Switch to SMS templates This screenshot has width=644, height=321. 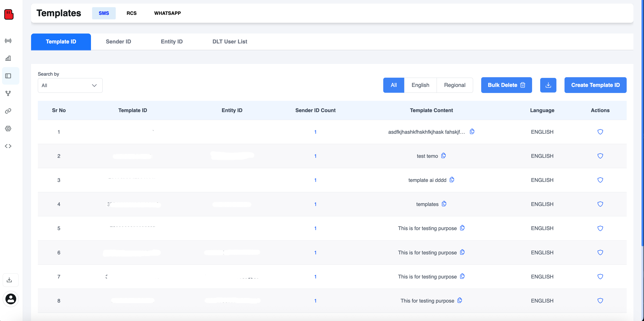(x=104, y=13)
